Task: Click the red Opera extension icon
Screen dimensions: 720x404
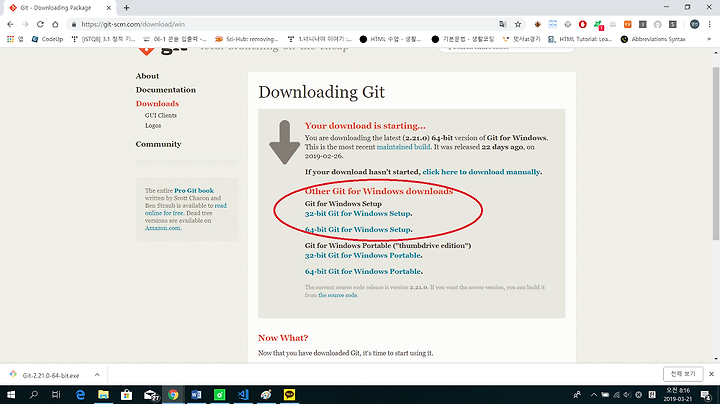Action: [x=583, y=24]
